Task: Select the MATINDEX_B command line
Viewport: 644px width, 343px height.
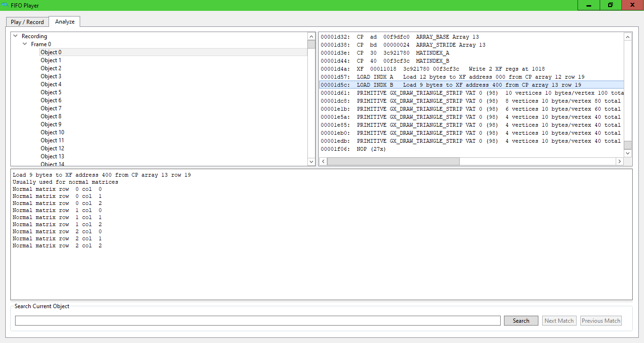Action: (x=471, y=61)
